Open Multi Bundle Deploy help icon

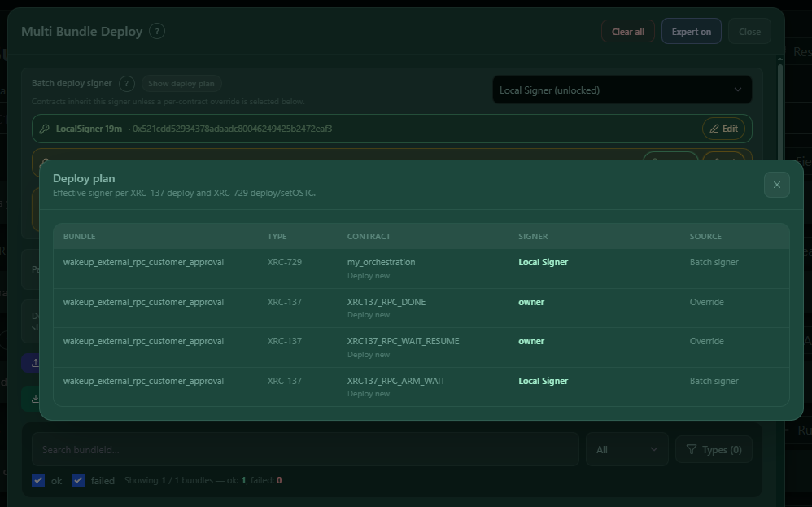click(157, 31)
